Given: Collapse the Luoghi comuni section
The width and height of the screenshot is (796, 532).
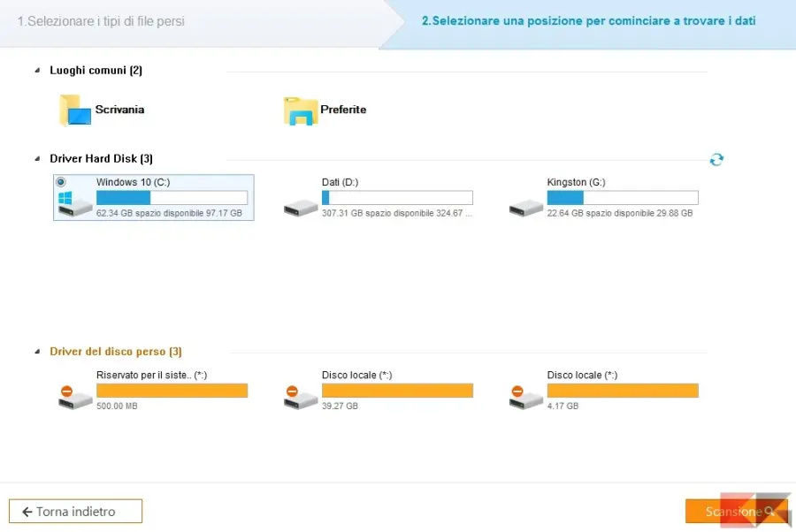Looking at the screenshot, I should [39, 71].
